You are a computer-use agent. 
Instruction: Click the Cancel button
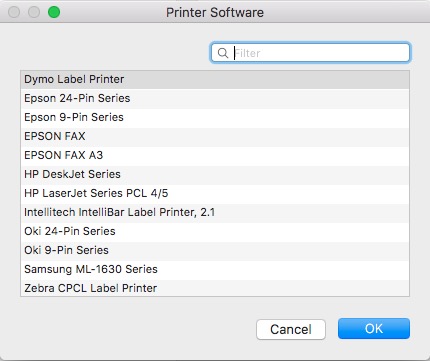pos(291,329)
